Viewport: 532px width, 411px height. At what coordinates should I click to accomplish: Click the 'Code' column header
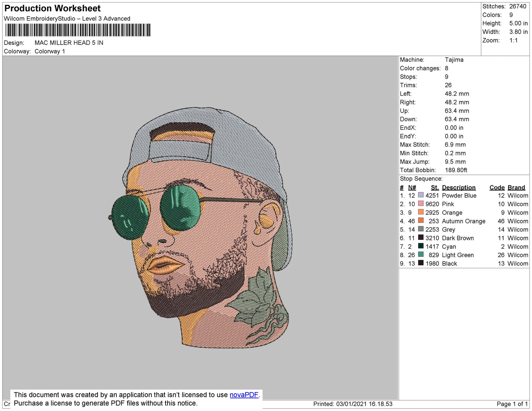point(497,187)
